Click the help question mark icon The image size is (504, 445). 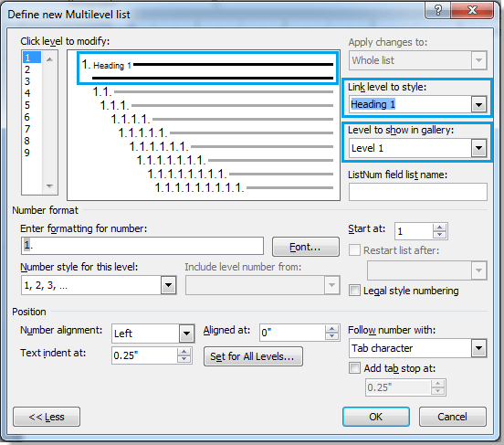(437, 10)
